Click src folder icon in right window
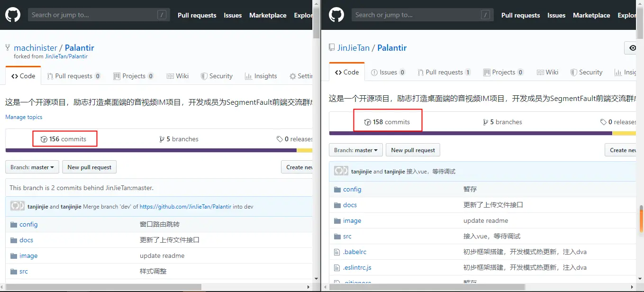 click(337, 236)
